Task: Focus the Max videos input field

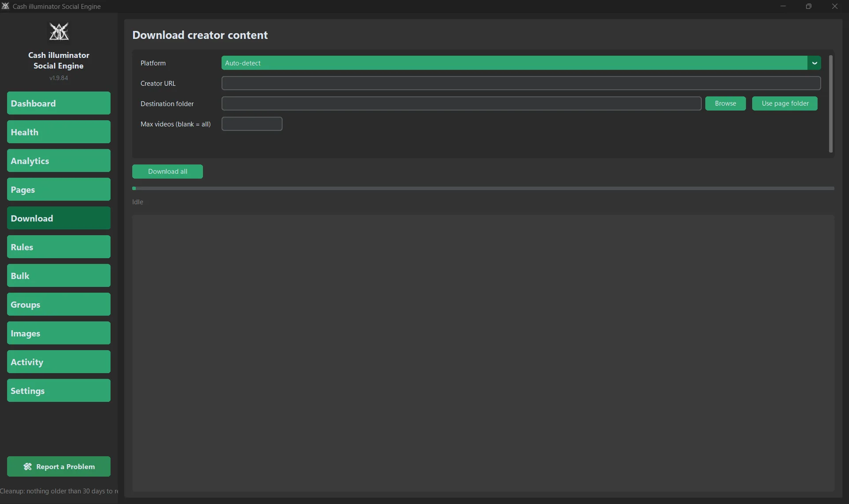Action: 252,124
